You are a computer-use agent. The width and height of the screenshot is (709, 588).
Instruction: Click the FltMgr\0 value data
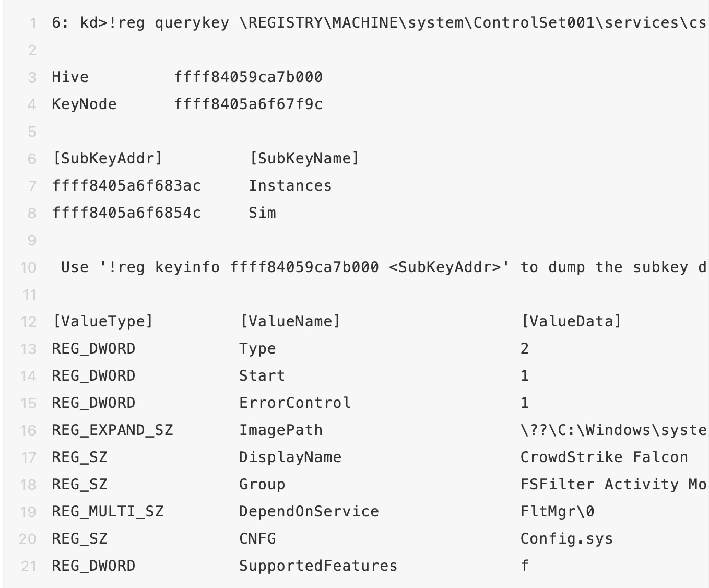click(557, 512)
